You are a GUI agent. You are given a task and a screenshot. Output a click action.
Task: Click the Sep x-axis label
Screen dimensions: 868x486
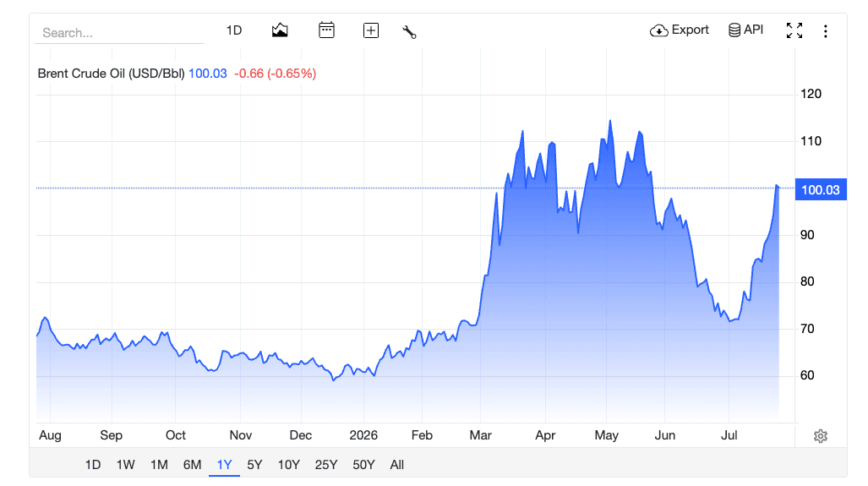point(112,435)
